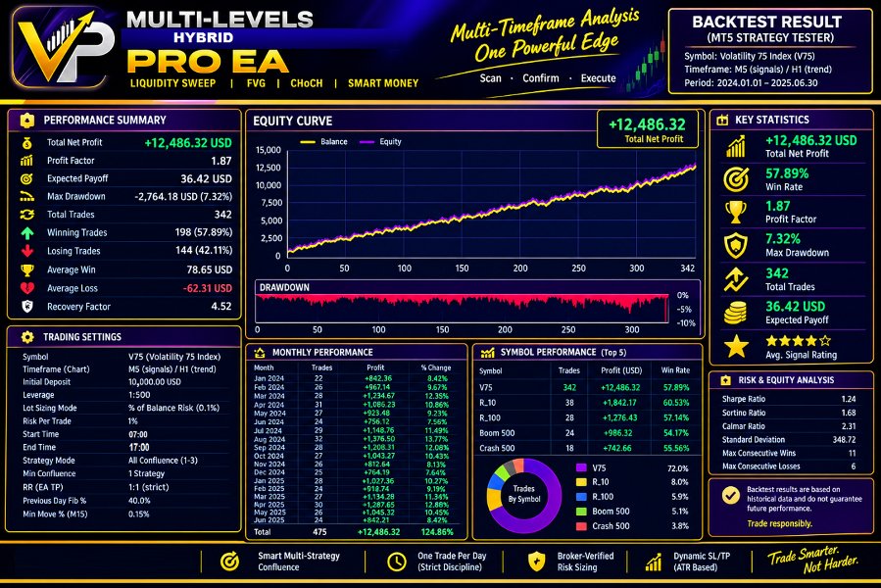Click the Key Statistics header icon
Image resolution: width=881 pixels, height=588 pixels.
point(722,120)
